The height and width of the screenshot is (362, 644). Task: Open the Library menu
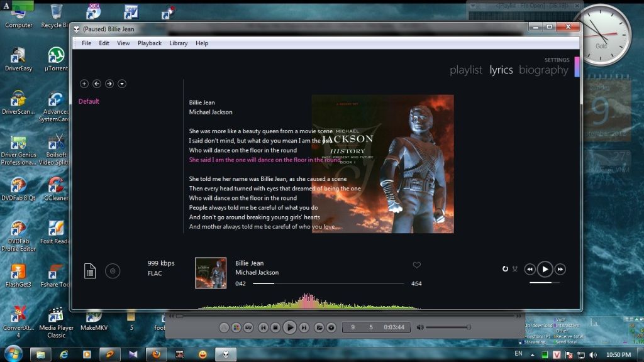click(x=178, y=43)
